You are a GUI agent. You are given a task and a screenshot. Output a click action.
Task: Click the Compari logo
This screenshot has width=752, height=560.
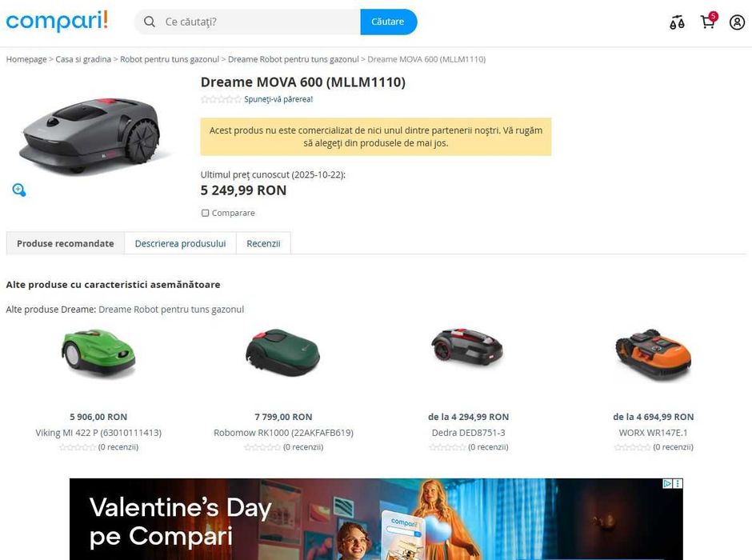pyautogui.click(x=57, y=22)
